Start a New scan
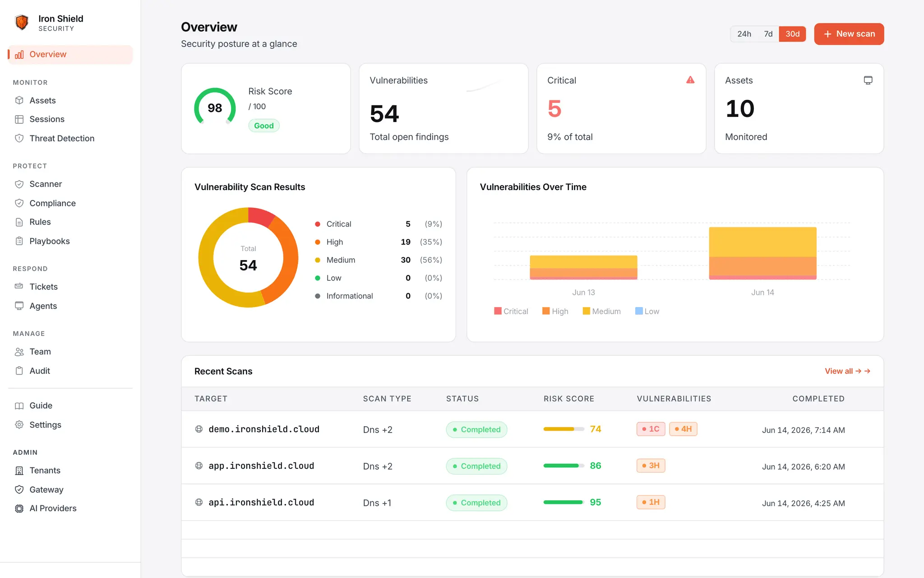Viewport: 924px width, 578px height. [x=849, y=34]
